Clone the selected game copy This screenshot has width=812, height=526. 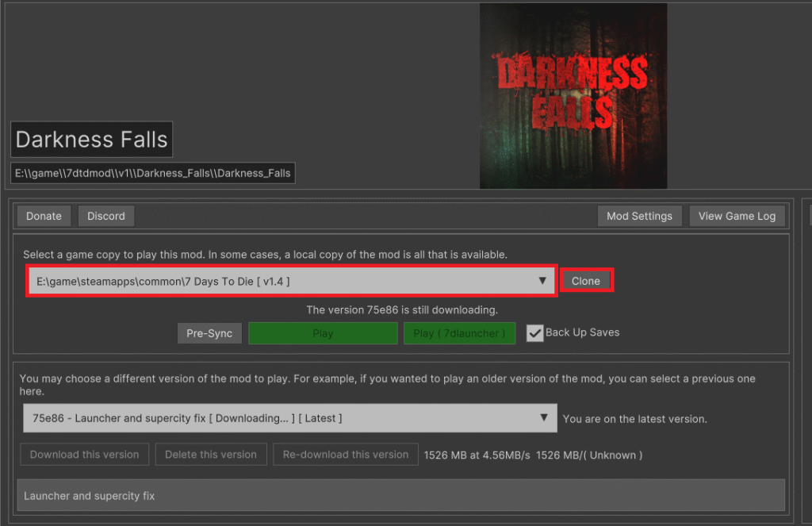(586, 281)
